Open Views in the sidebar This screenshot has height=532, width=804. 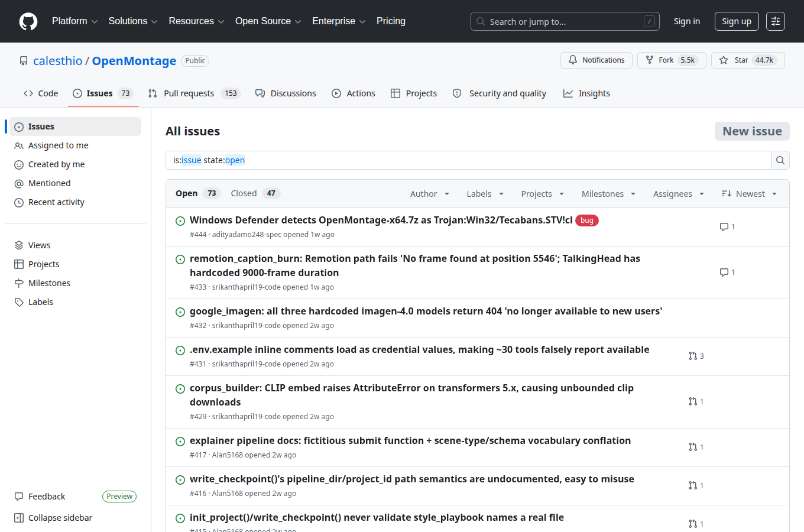point(76,245)
